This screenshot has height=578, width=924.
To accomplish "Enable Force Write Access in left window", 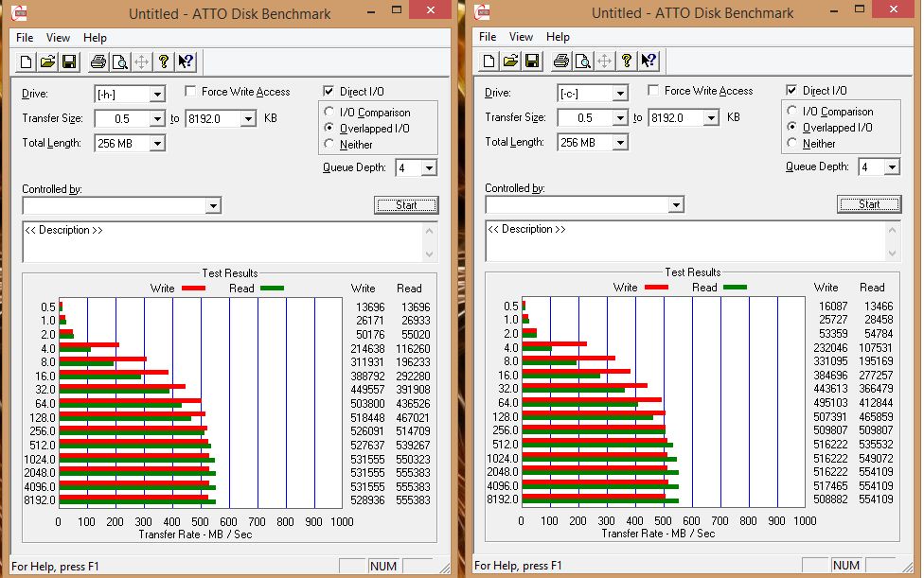I will 190,91.
